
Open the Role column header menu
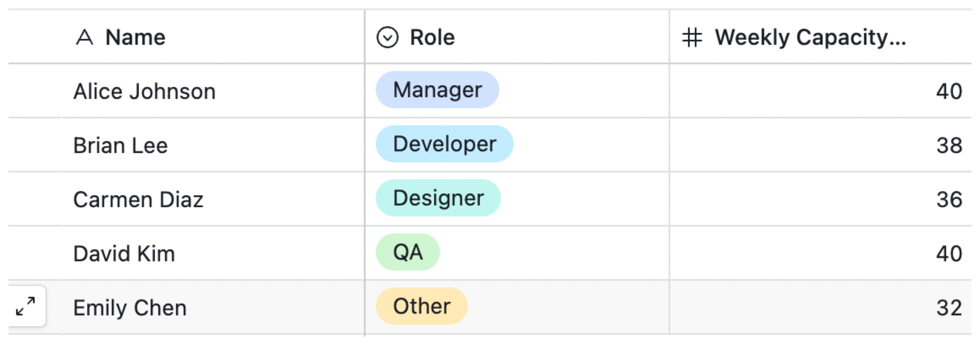(x=432, y=37)
